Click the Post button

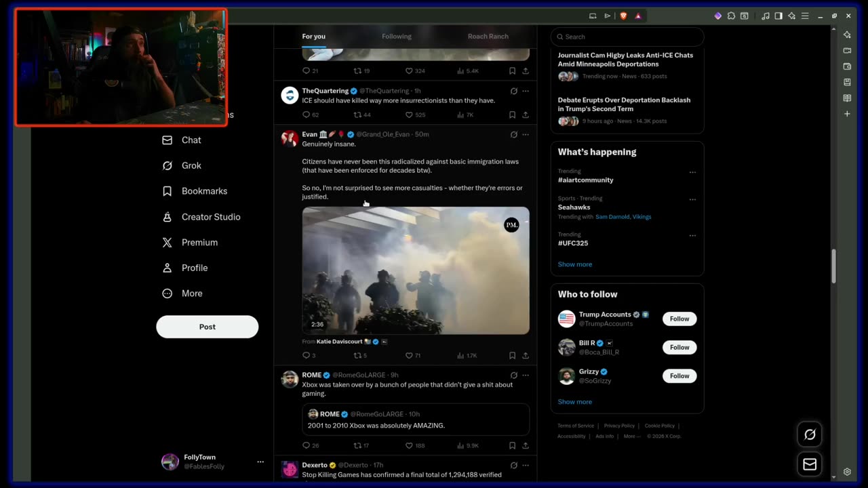pyautogui.click(x=208, y=327)
